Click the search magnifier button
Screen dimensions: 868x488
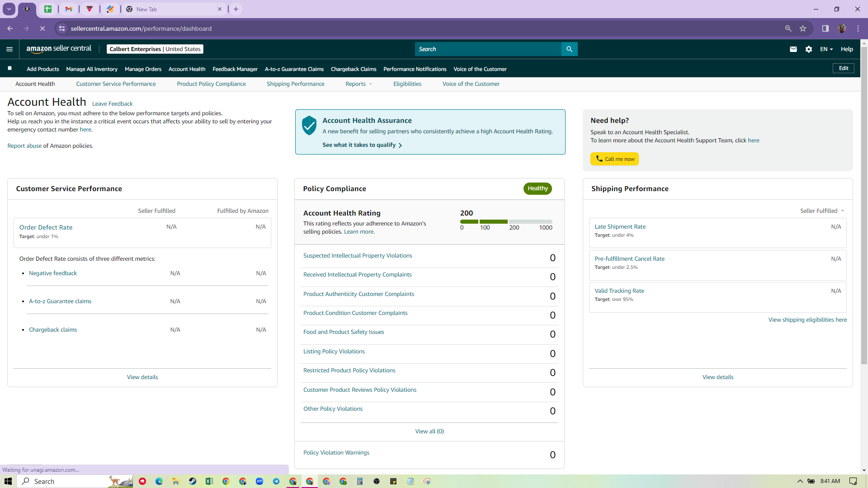coord(569,49)
